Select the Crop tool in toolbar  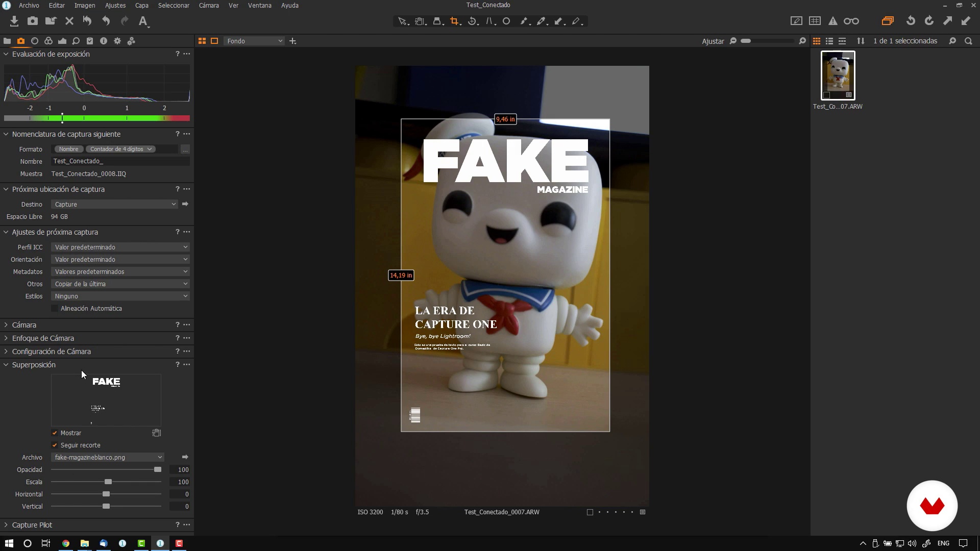point(454,21)
